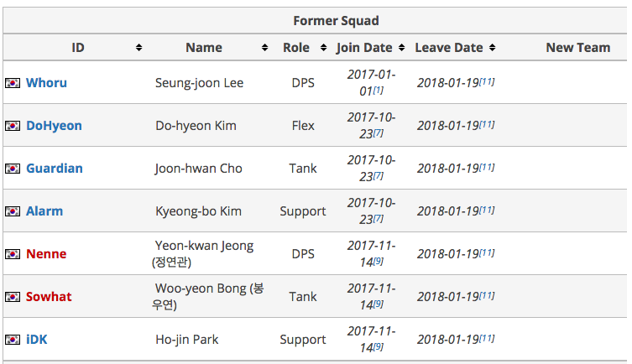Open the DoHyeon player link
Viewport: 632px width, 364px height.
tap(54, 126)
